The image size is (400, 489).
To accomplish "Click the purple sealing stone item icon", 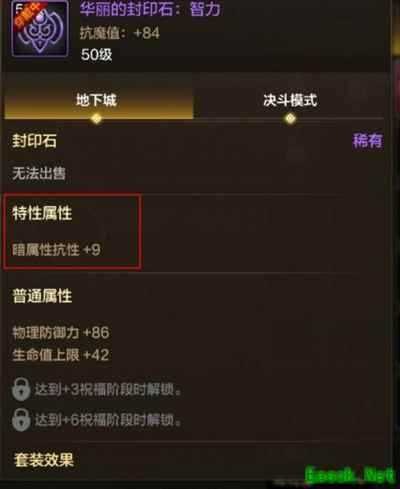I will [x=40, y=28].
